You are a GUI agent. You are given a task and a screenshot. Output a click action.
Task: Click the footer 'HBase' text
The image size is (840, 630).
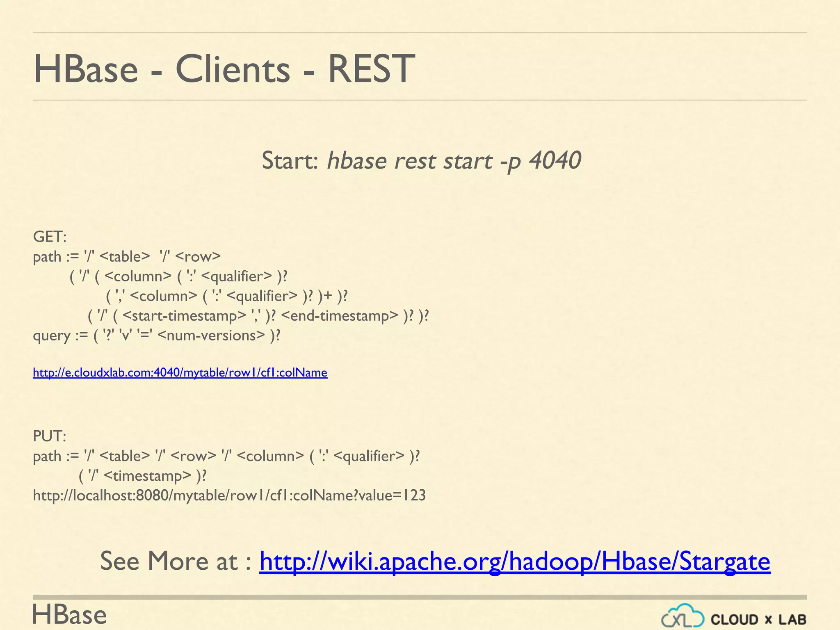(x=69, y=615)
